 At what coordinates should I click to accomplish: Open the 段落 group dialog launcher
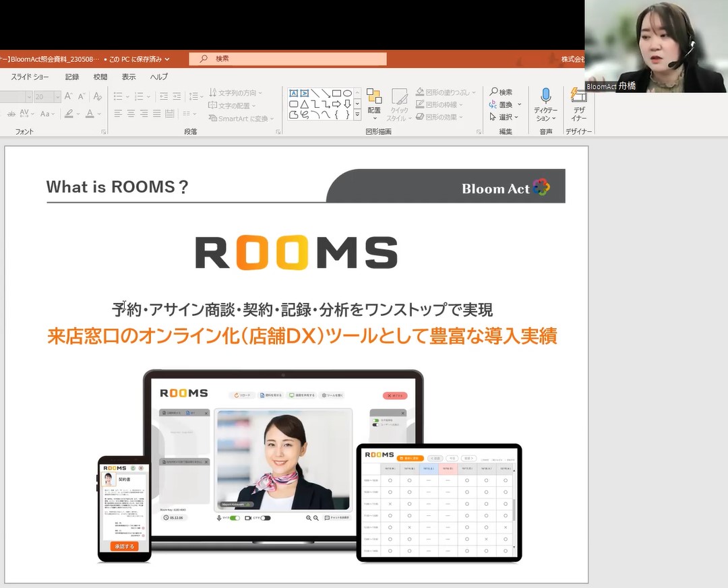coord(278,132)
